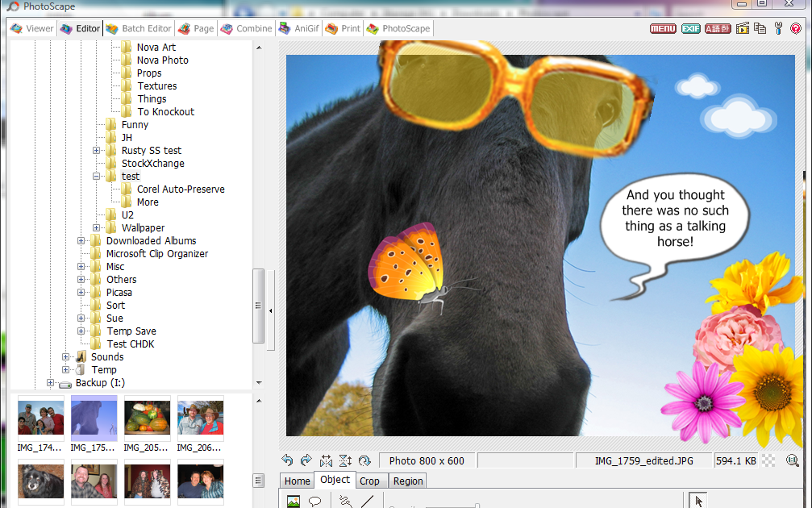
Task: Open settings via the wrench icon
Action: click(777, 28)
